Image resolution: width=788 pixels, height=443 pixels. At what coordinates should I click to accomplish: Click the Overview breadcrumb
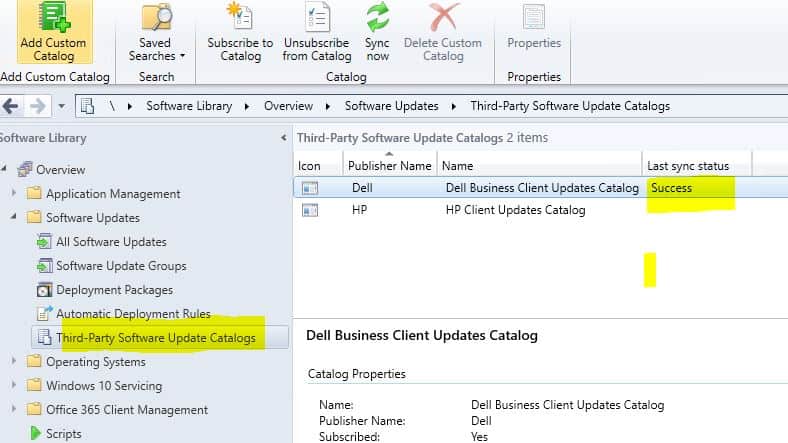pyautogui.click(x=288, y=106)
